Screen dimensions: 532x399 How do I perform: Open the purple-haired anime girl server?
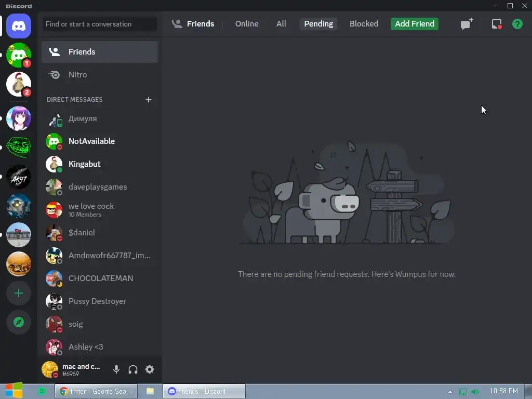19,118
